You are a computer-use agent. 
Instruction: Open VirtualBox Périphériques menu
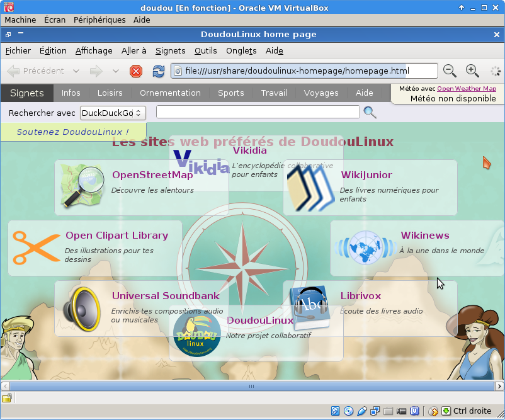[99, 20]
